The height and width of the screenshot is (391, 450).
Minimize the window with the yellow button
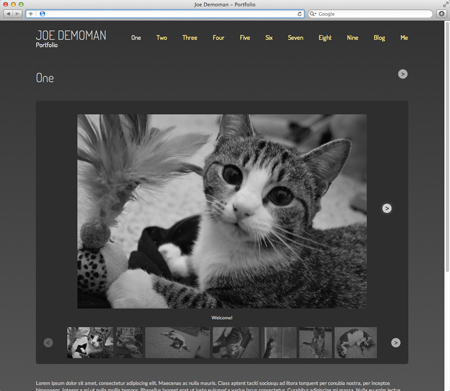click(13, 4)
